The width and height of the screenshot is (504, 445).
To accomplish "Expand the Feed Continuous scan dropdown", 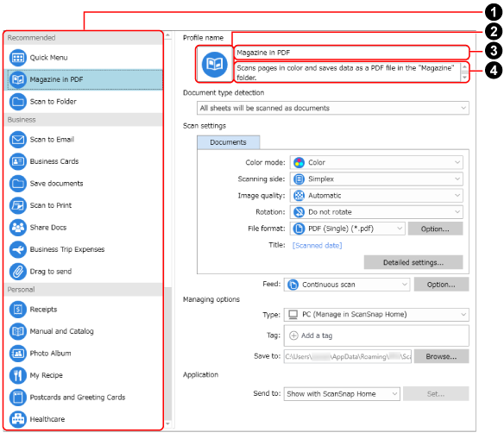I will (x=347, y=285).
